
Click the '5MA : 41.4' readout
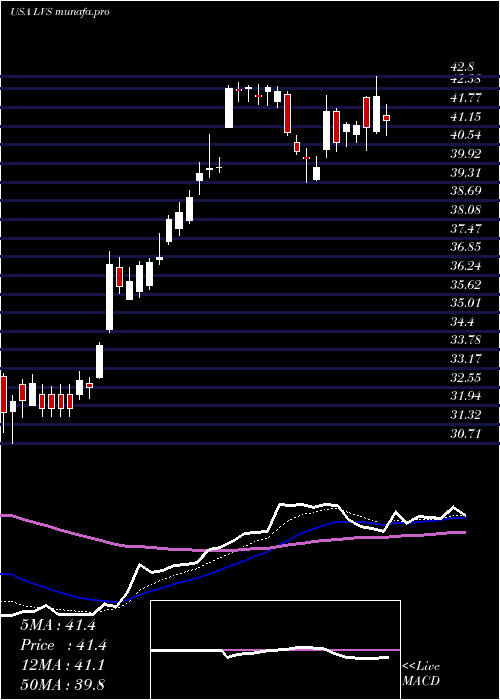[x=58, y=625]
